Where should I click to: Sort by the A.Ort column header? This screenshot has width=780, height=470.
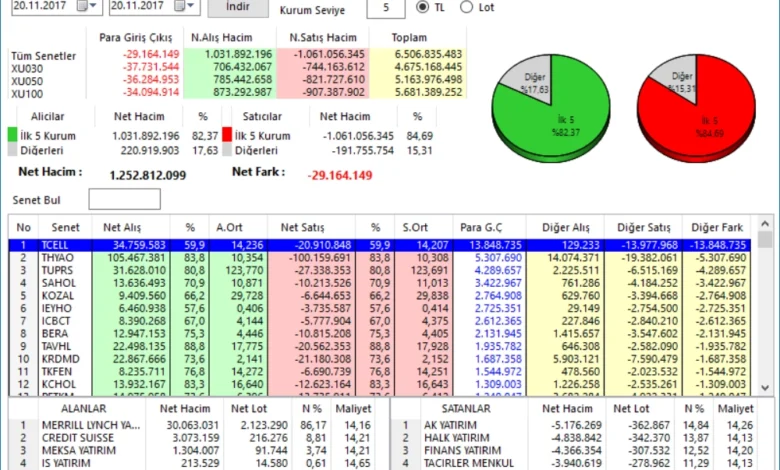[x=229, y=227]
